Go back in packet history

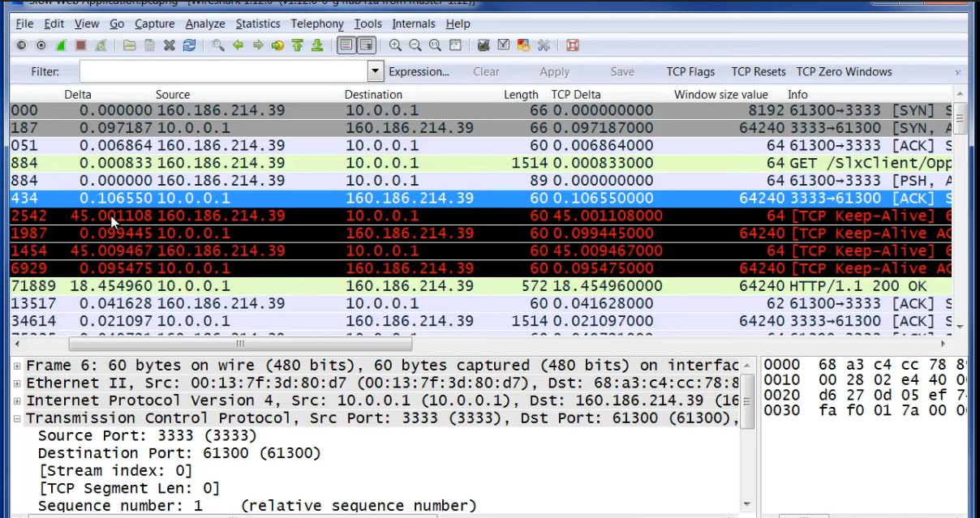click(239, 45)
